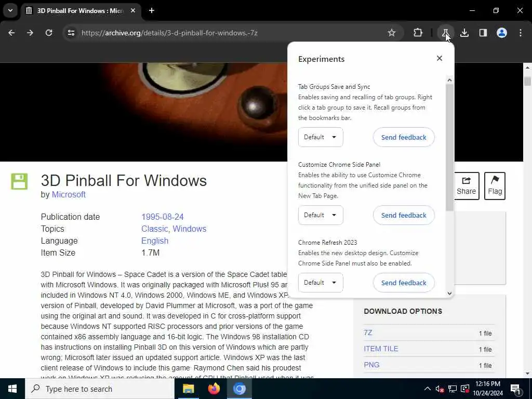Open the PNG download option
The width and height of the screenshot is (532, 399).
(371, 365)
